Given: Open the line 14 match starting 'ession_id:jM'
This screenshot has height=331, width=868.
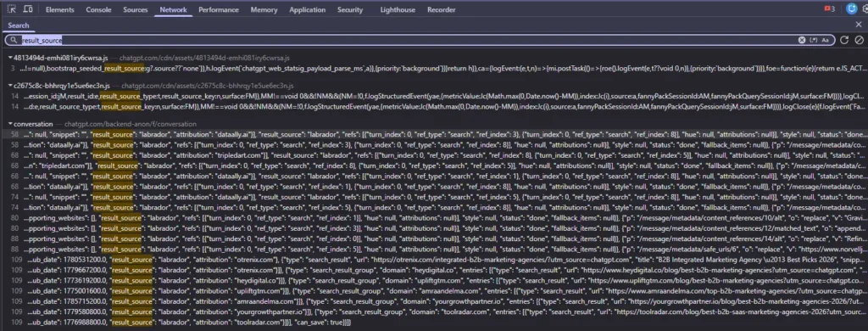Looking at the screenshot, I should point(434,96).
